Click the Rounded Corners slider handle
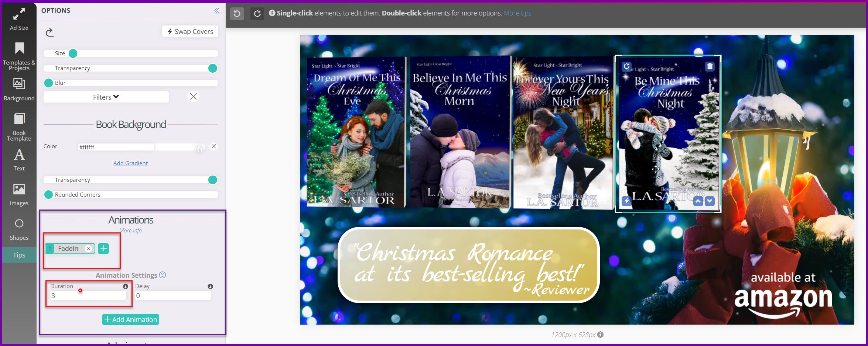868x346 pixels. tap(48, 194)
